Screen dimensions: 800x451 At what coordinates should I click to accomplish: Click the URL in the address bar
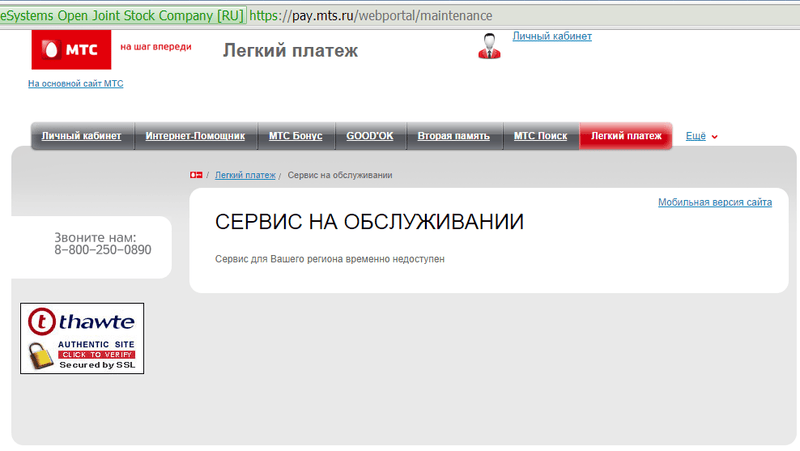click(371, 16)
